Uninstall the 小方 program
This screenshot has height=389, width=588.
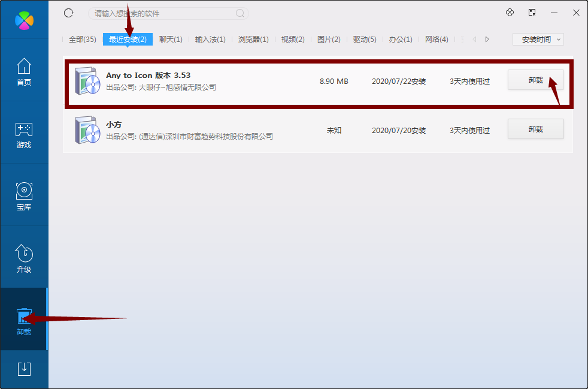pos(535,128)
